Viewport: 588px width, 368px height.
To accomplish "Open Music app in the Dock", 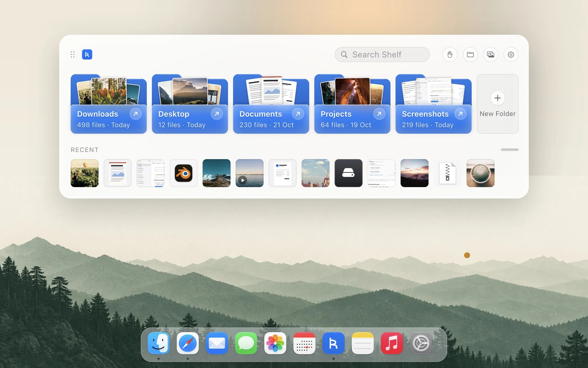I will pyautogui.click(x=392, y=343).
